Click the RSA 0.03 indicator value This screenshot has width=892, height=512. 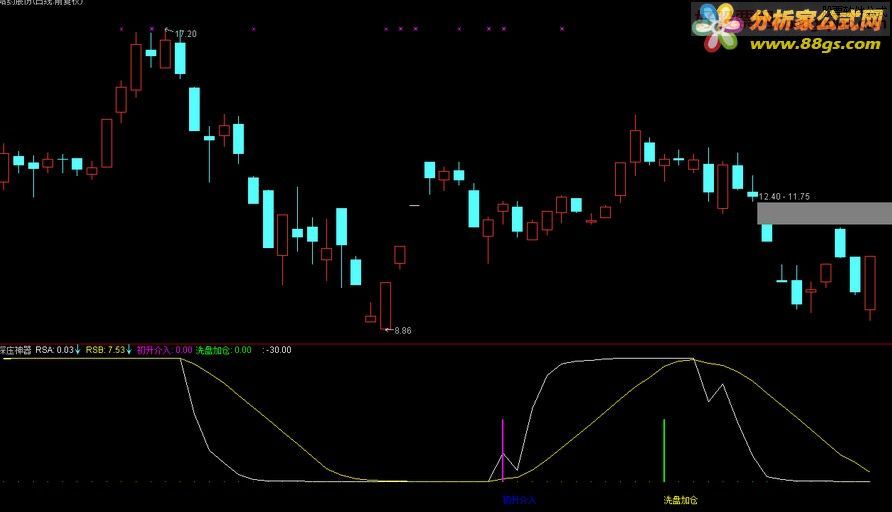click(55, 350)
